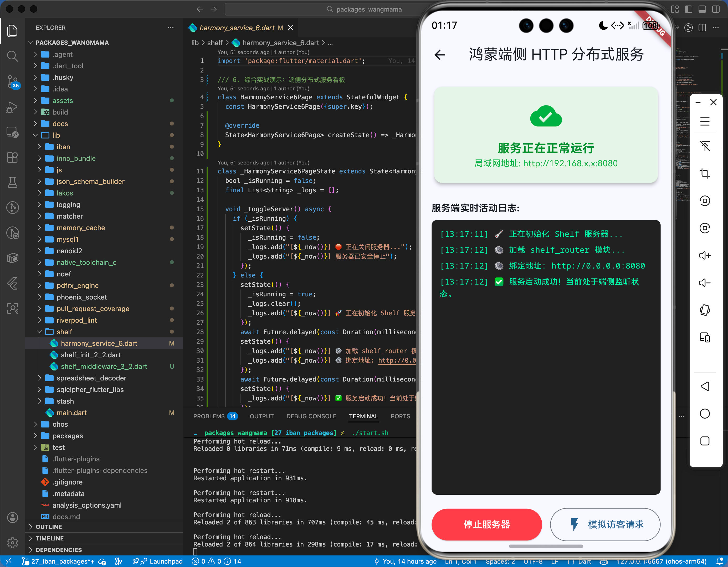Viewport: 728px width, 567px height.
Task: Open the Source Control view icon
Action: (12, 81)
